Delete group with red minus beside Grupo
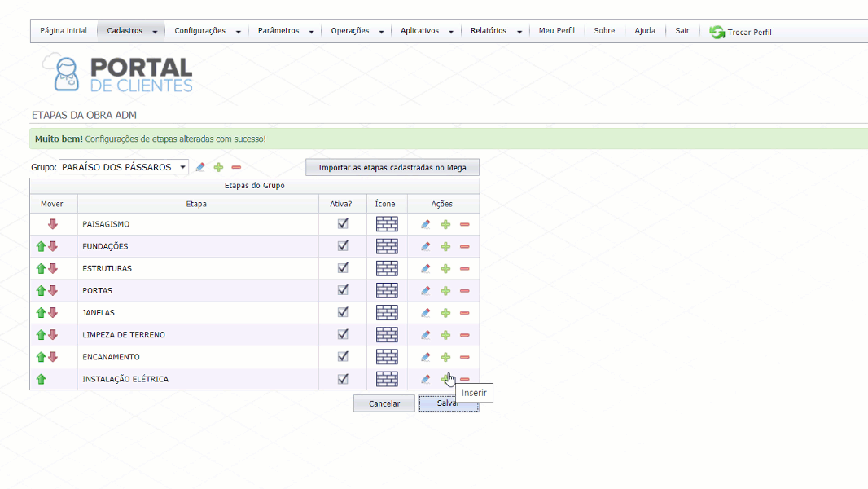Image resolution: width=868 pixels, height=489 pixels. pyautogui.click(x=236, y=167)
